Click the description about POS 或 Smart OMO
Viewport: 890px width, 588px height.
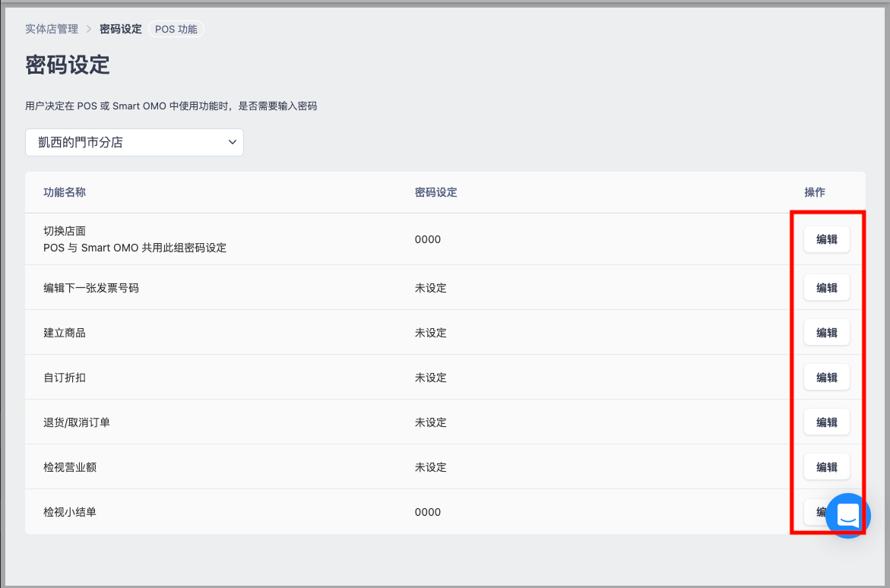172,106
